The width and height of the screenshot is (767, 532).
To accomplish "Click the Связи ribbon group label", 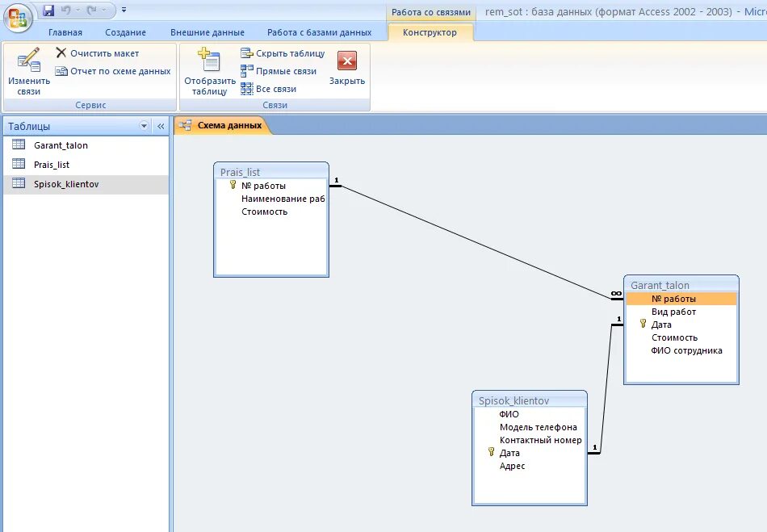I will click(x=275, y=105).
